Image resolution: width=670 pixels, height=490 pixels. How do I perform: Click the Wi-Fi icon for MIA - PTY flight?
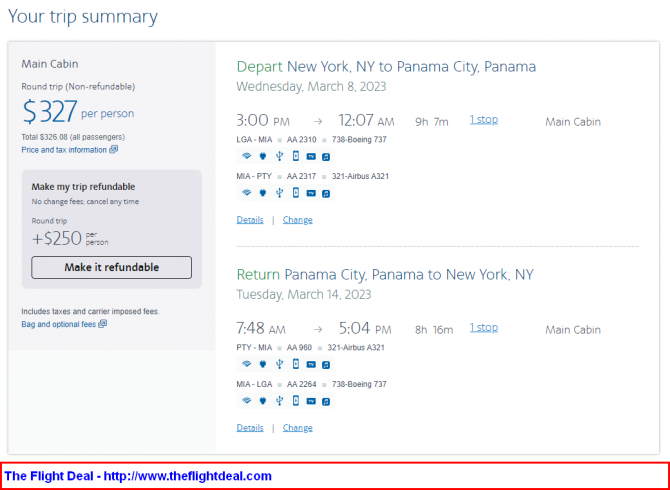pyautogui.click(x=247, y=193)
